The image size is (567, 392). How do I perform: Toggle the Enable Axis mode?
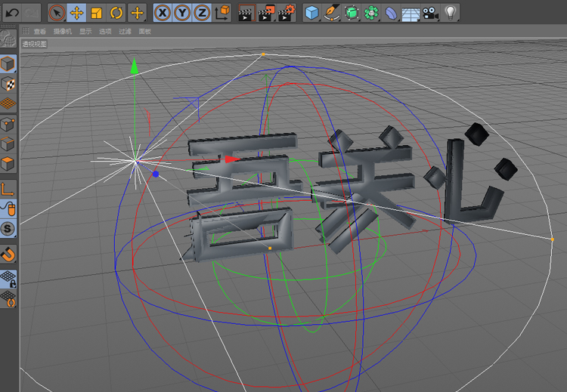pyautogui.click(x=8, y=190)
